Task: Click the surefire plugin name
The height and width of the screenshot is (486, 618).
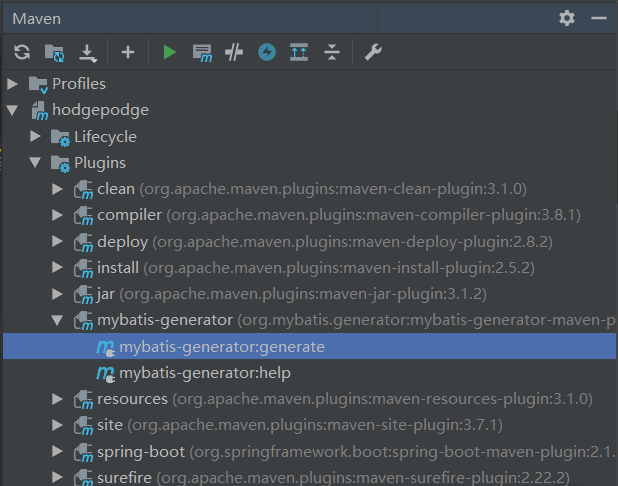Action: 124,478
